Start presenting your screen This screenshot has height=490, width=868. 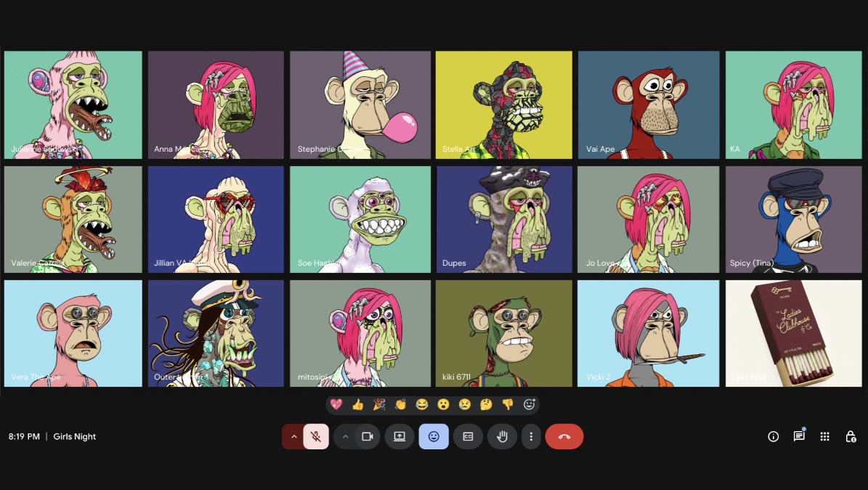tap(399, 436)
